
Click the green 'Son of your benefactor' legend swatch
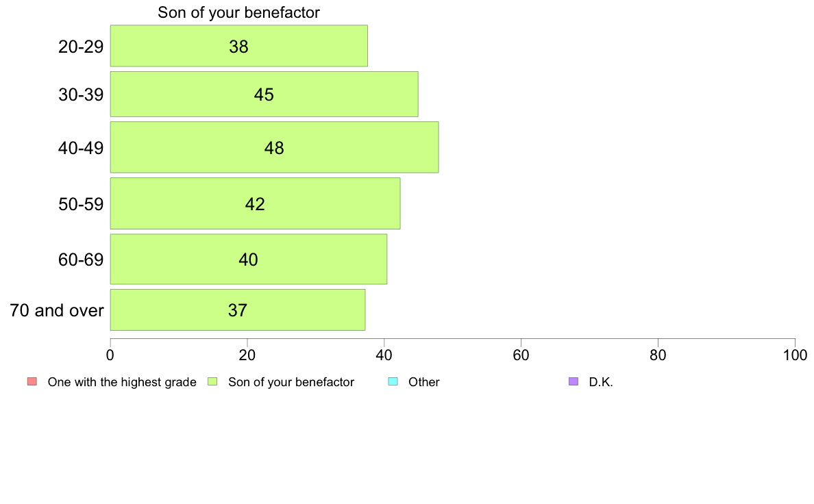coord(212,381)
